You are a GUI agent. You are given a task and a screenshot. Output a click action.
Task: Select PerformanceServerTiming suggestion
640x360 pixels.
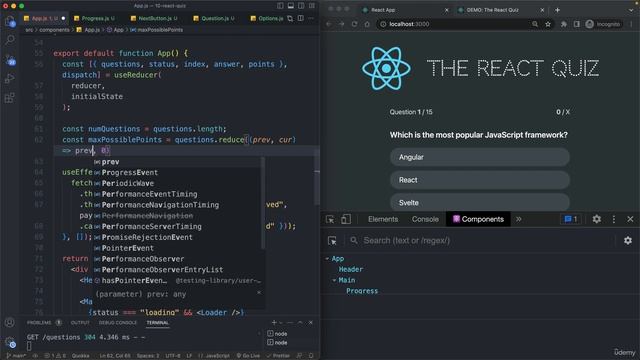click(x=178, y=226)
